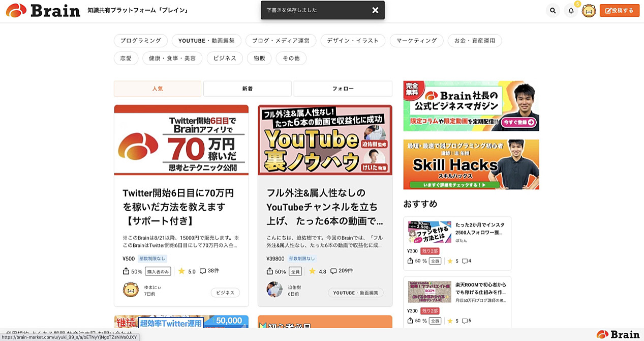Click the 残り2部 badge on インスタ recommendation

pos(430,251)
